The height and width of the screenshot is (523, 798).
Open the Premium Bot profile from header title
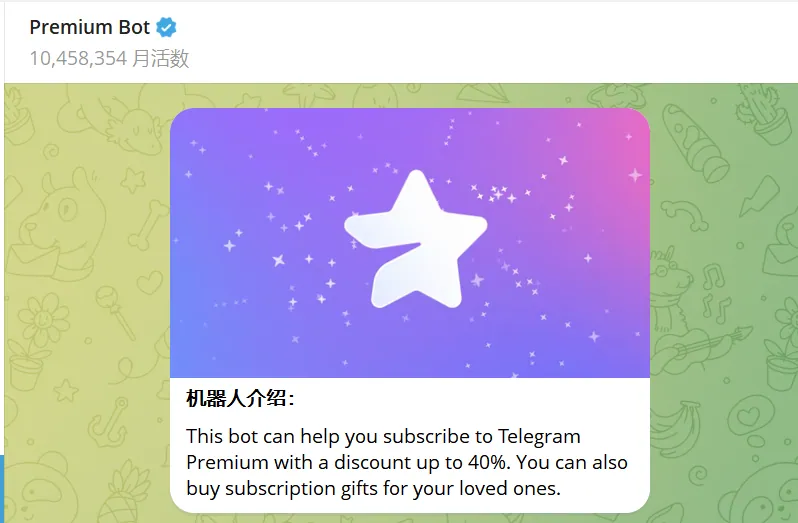coord(90,27)
